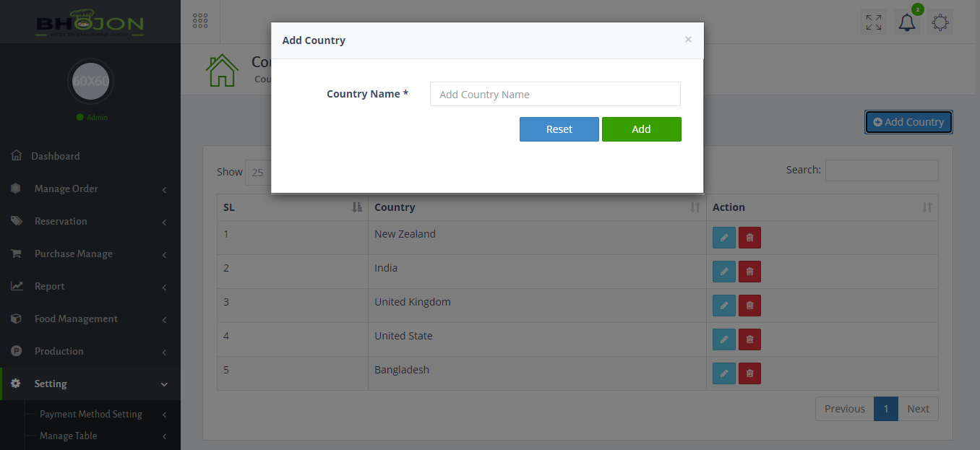Click the home icon on page header
Screen dimensions: 980x450
(x=222, y=71)
